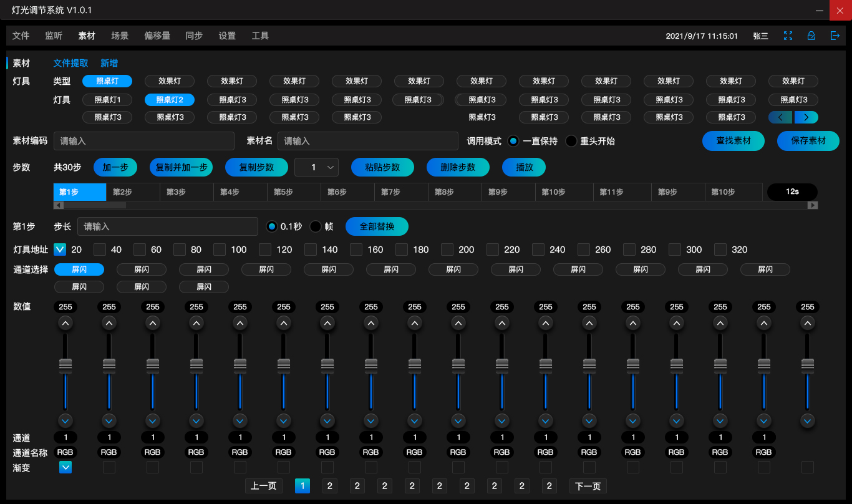This screenshot has width=852, height=504.
Task: Click the 12s duration pill
Action: 792,191
